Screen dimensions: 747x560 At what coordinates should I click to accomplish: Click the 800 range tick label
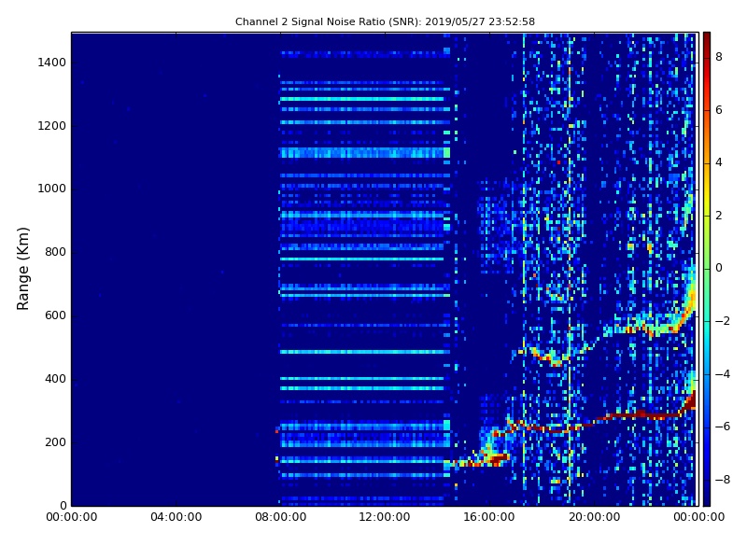click(55, 252)
